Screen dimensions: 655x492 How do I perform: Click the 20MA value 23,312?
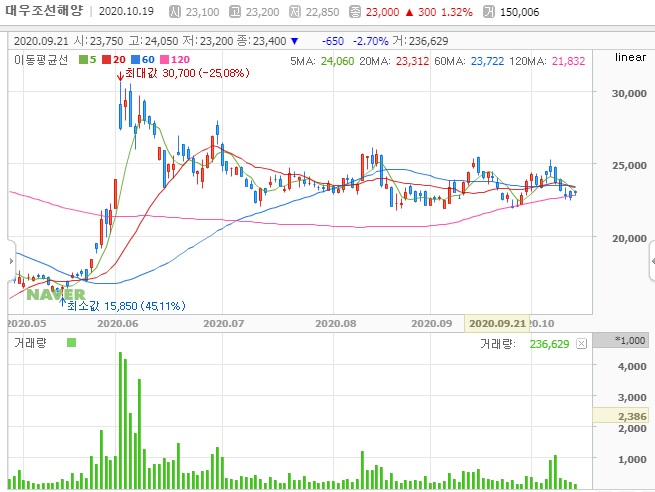click(412, 61)
